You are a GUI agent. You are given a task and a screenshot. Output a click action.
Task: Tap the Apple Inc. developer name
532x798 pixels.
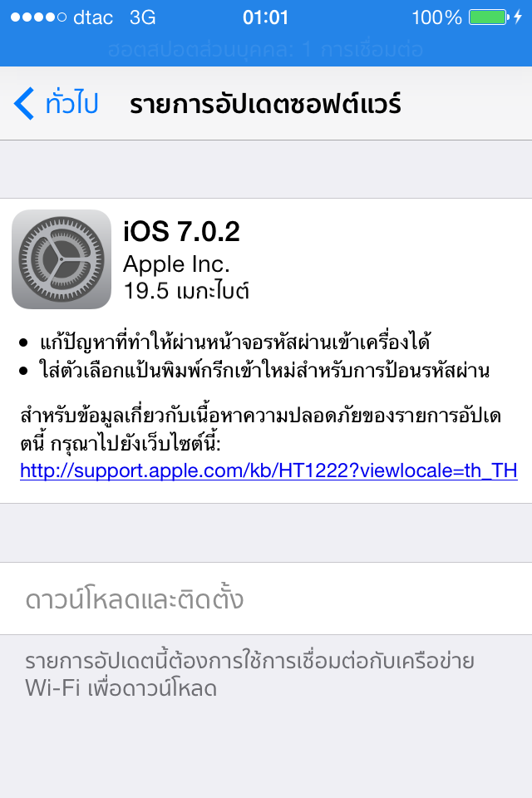point(176,264)
